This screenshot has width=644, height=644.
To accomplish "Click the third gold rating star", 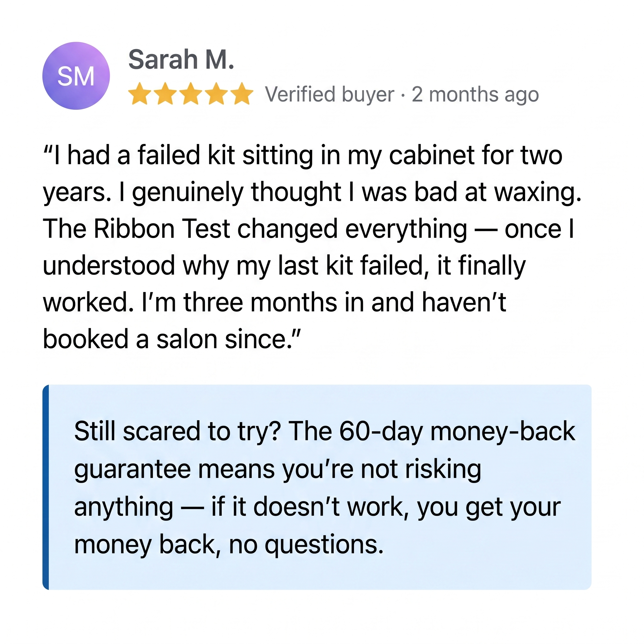I will click(191, 94).
